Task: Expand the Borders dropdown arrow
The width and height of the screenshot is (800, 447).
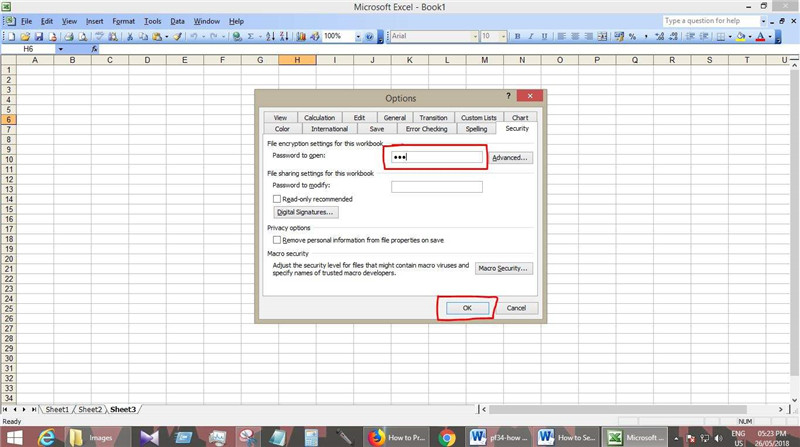Action: (730, 36)
